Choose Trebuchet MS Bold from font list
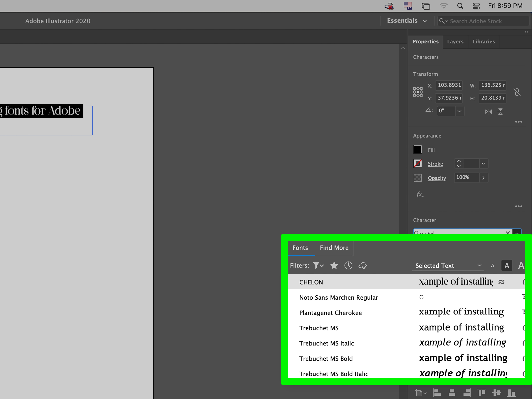Viewport: 532px width, 399px height. (326, 359)
